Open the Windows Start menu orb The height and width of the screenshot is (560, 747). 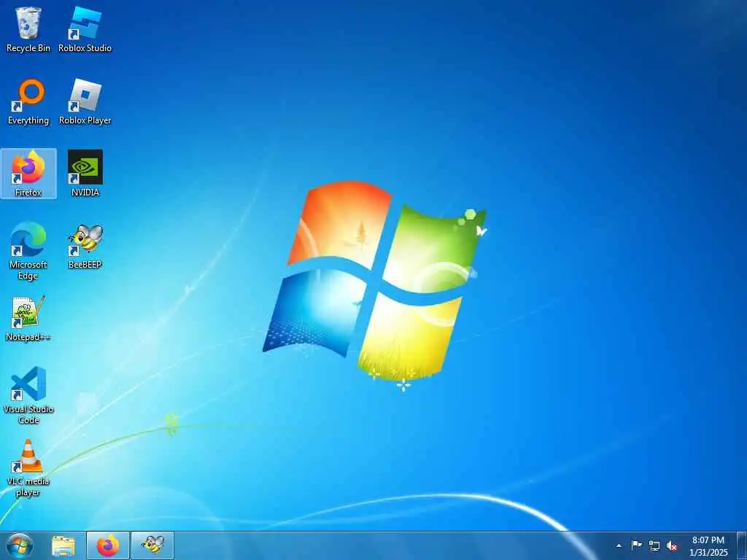(20, 545)
